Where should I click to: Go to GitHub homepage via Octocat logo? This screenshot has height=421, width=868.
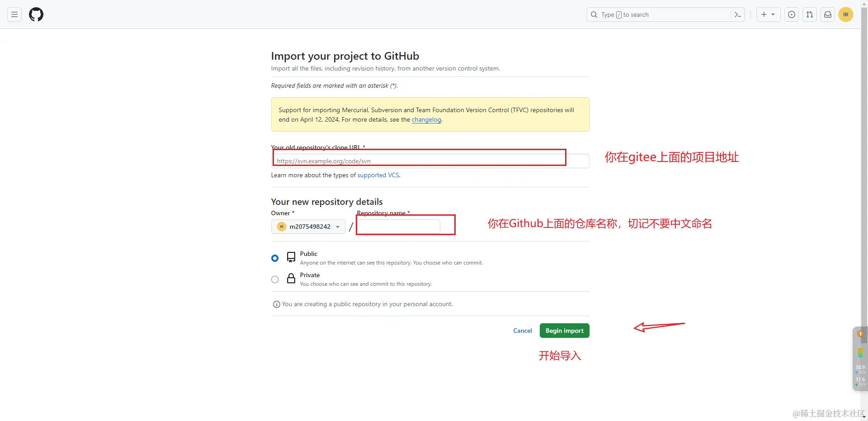tap(36, 14)
